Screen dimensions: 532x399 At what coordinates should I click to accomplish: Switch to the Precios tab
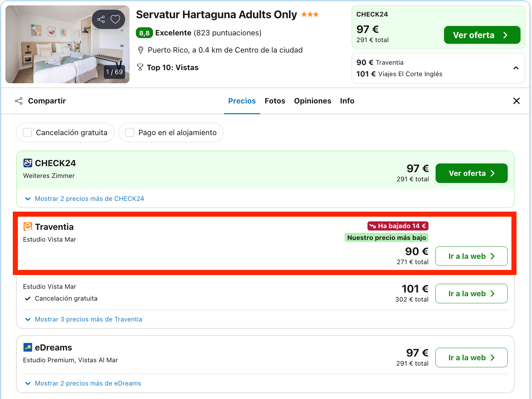pyautogui.click(x=242, y=101)
